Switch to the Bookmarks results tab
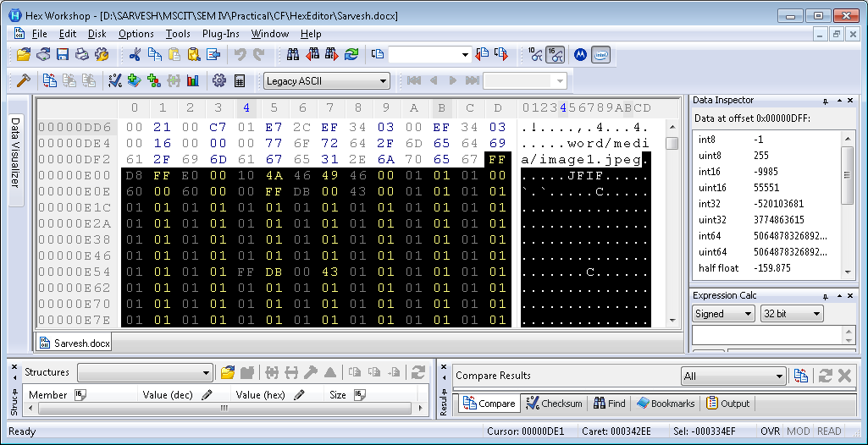The image size is (868, 445). (666, 404)
